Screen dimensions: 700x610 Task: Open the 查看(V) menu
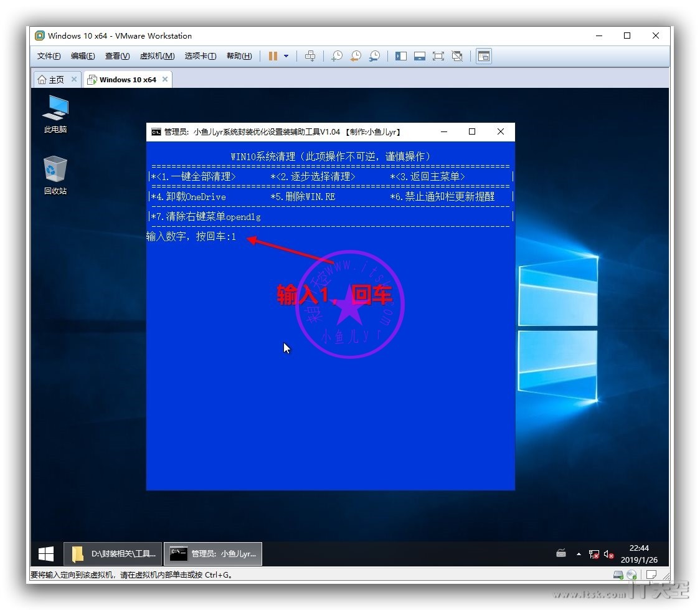point(118,56)
